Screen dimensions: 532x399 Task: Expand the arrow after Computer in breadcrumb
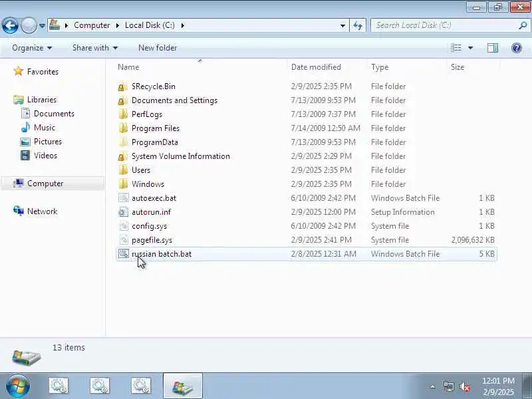coord(118,25)
